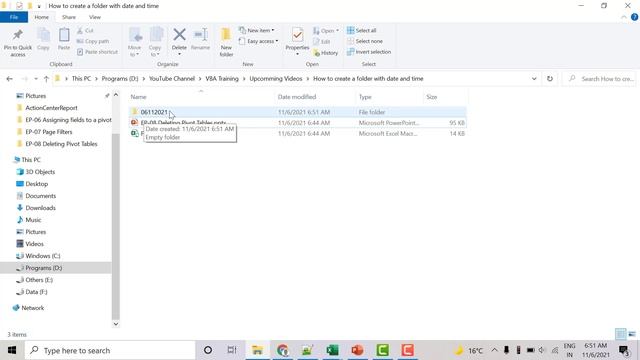The width and height of the screenshot is (640, 360).
Task: Open Windows (C:) drive
Action: 42,256
